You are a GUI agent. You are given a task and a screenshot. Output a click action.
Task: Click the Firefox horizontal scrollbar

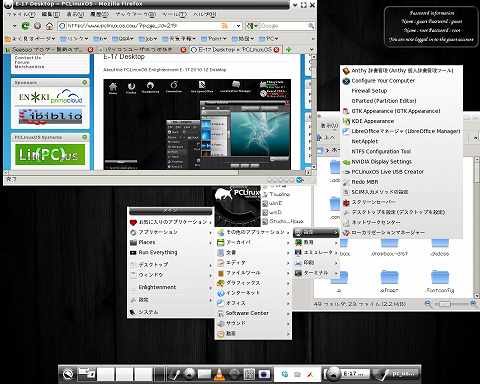click(157, 173)
